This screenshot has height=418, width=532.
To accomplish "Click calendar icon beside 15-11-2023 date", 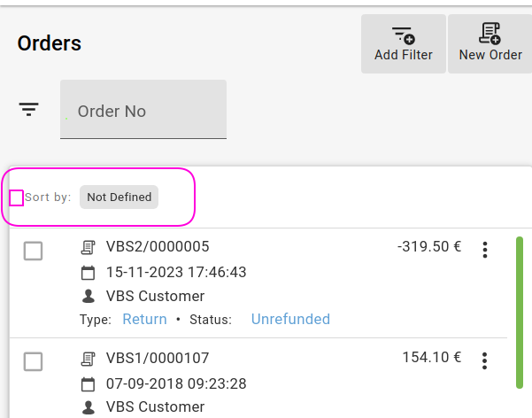I will tap(88, 272).
